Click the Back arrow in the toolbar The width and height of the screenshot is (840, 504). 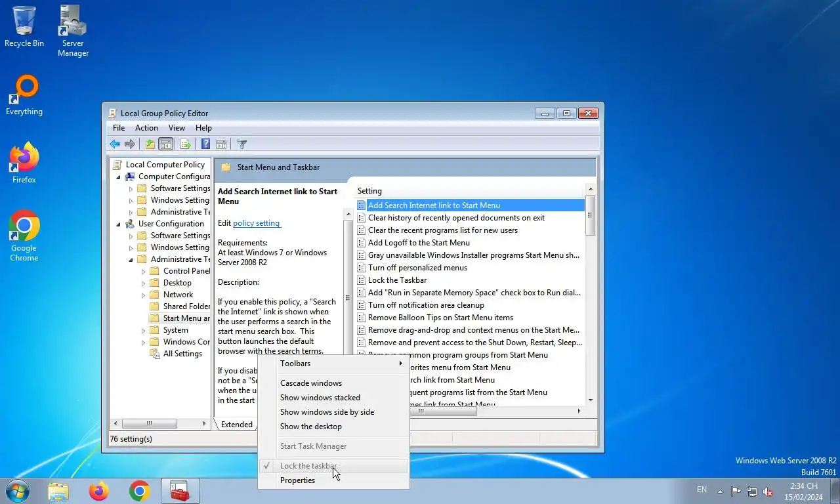point(115,144)
